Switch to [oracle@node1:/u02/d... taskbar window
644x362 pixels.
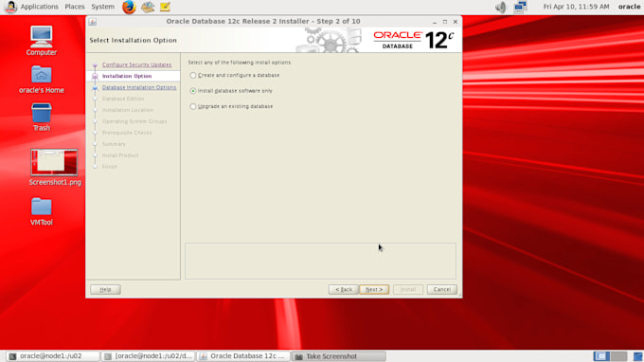coord(149,356)
